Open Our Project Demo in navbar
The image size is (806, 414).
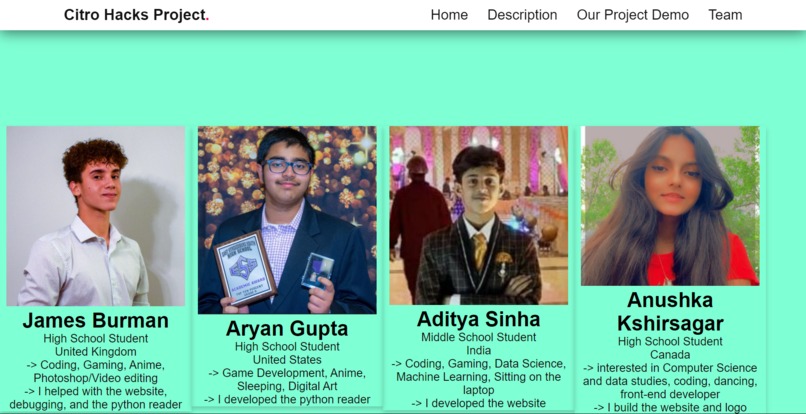(x=633, y=15)
